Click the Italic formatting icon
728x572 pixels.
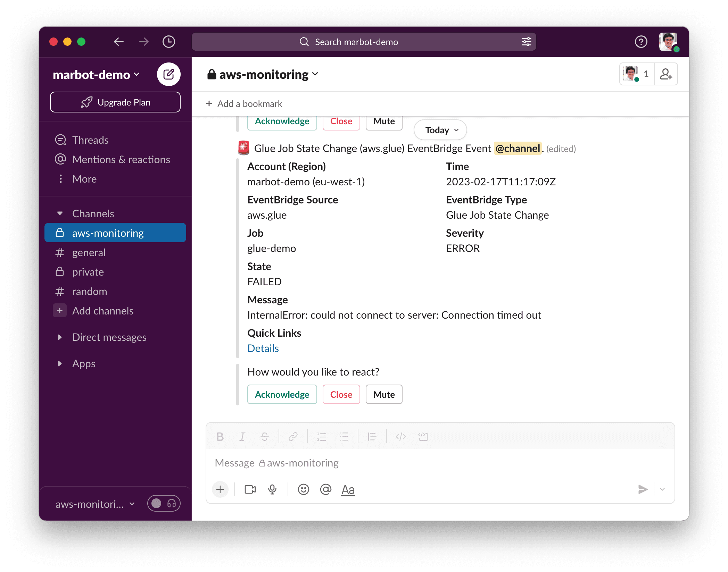pos(243,437)
